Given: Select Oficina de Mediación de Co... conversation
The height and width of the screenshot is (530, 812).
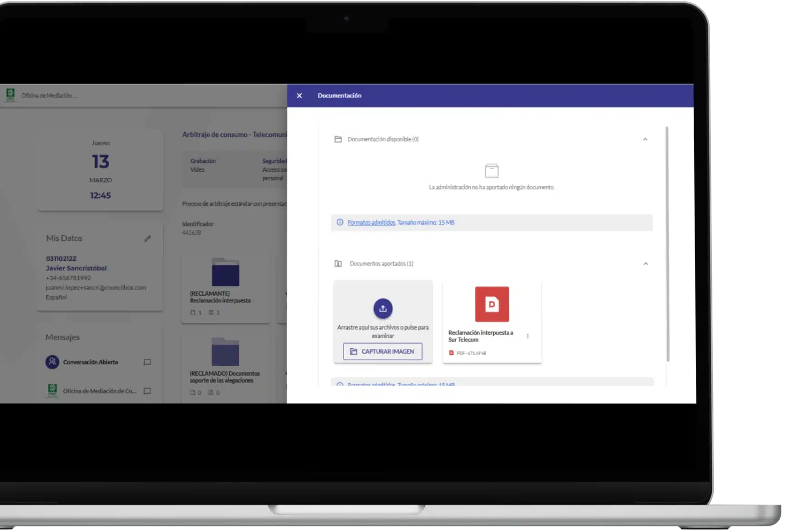Looking at the screenshot, I should [99, 391].
